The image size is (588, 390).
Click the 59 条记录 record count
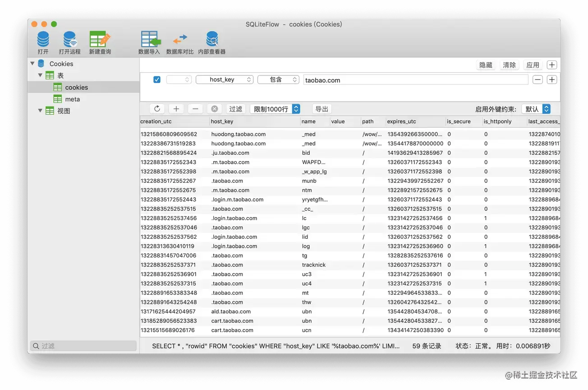(x=427, y=346)
